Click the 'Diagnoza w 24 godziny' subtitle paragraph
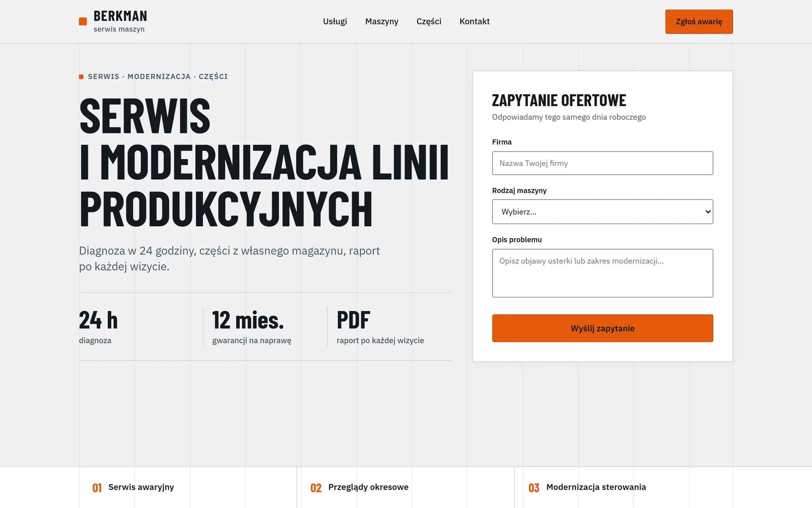The height and width of the screenshot is (508, 812). click(x=229, y=258)
